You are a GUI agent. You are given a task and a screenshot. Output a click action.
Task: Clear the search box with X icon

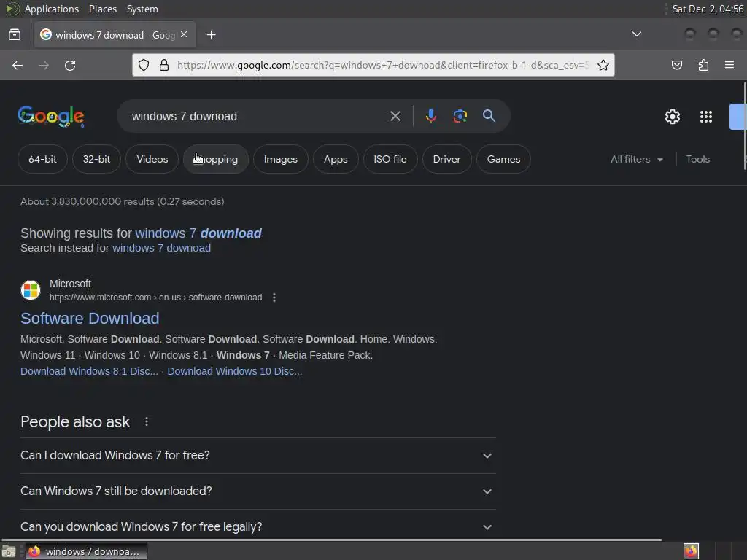(395, 116)
